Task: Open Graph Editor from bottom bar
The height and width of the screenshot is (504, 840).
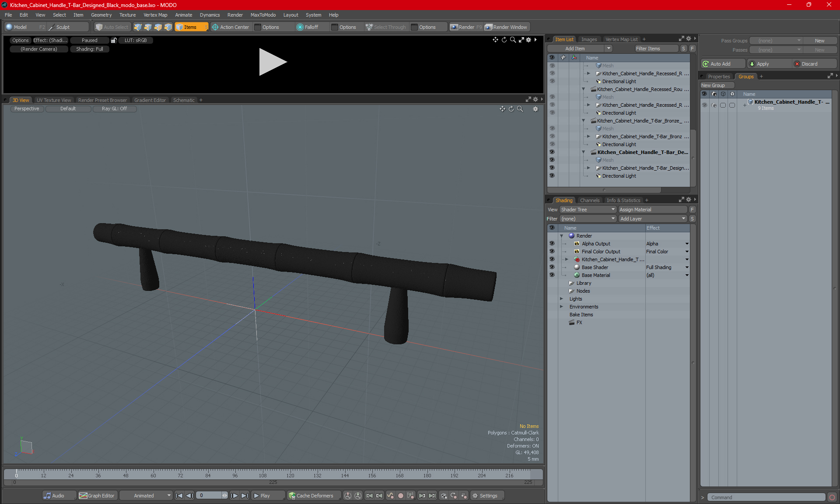Action: pyautogui.click(x=97, y=496)
